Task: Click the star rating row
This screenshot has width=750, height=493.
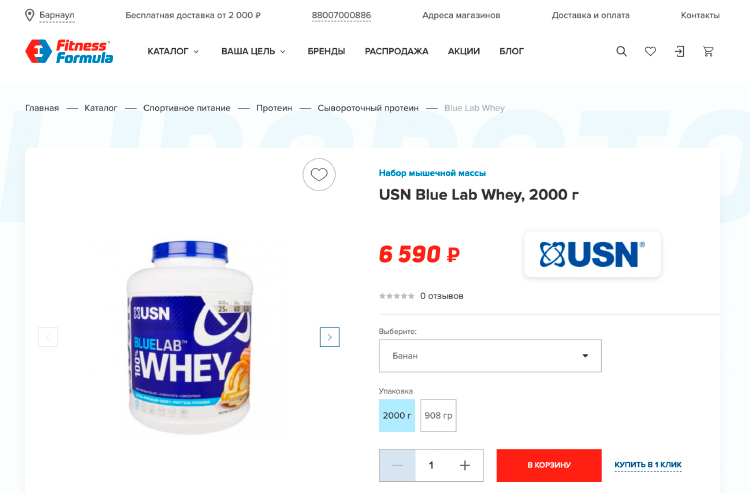Action: coord(421,296)
